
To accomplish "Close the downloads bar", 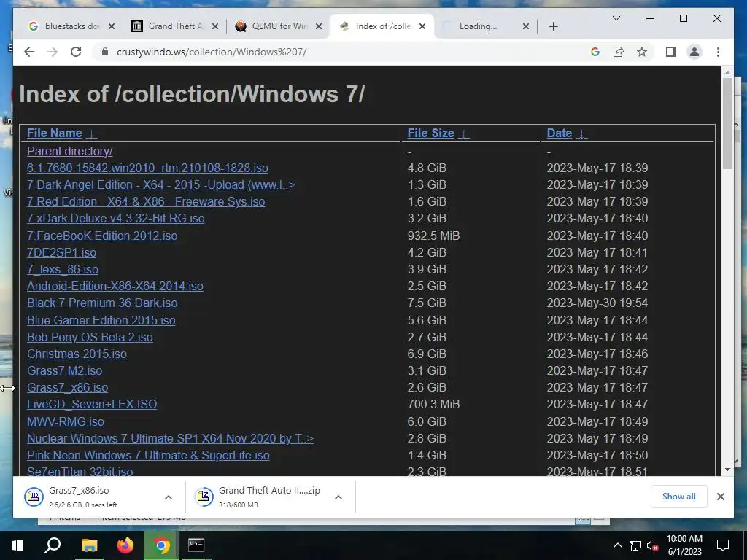I will [720, 497].
